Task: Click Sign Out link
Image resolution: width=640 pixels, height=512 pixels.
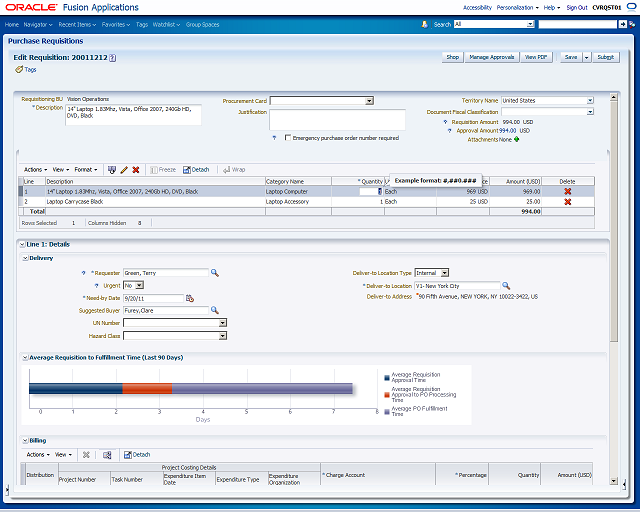Action: pos(577,8)
